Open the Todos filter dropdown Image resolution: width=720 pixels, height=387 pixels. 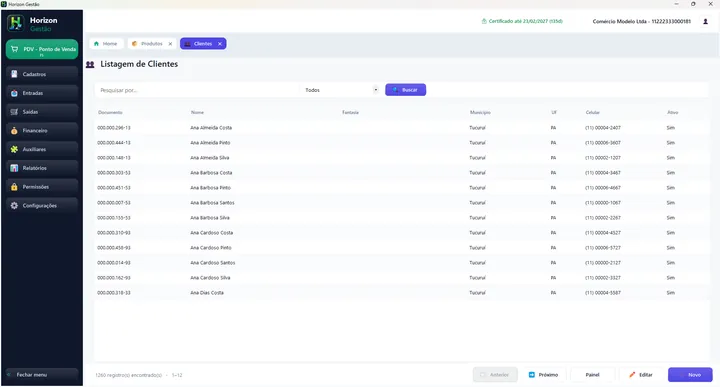point(341,90)
